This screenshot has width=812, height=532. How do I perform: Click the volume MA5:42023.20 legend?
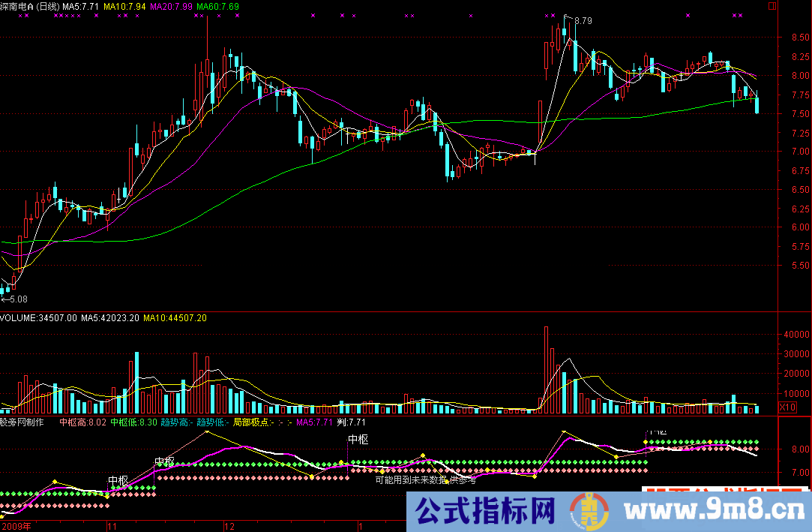coord(110,317)
